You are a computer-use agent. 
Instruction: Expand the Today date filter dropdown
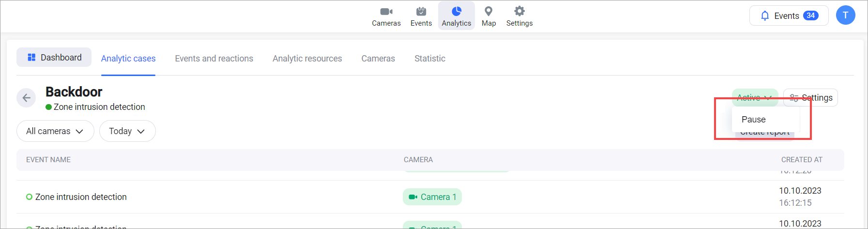pos(127,131)
